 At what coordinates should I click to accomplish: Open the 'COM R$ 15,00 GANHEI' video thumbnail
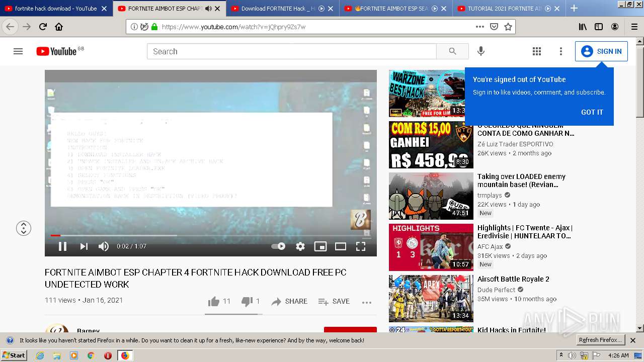431,145
